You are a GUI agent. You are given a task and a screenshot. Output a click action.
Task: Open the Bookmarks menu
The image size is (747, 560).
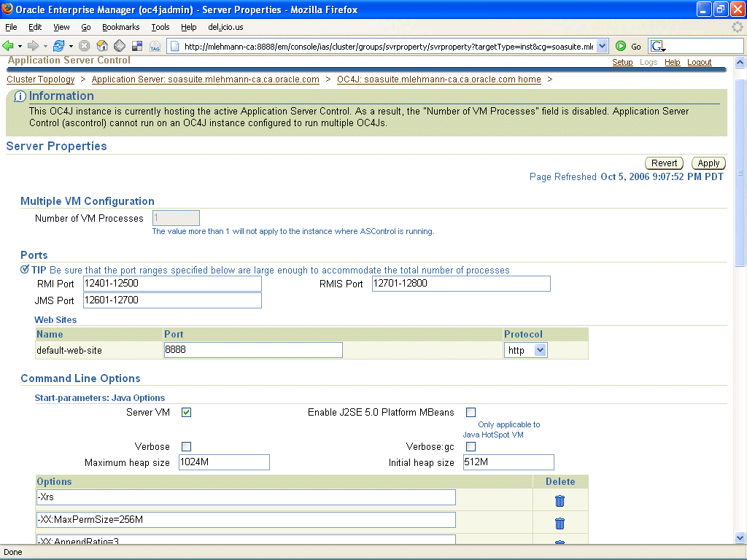click(121, 27)
